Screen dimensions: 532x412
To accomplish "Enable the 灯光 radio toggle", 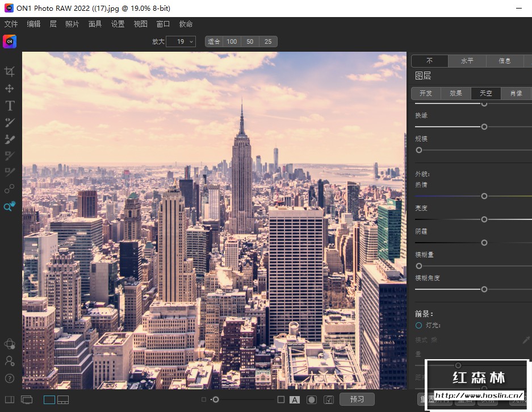I will [x=419, y=326].
